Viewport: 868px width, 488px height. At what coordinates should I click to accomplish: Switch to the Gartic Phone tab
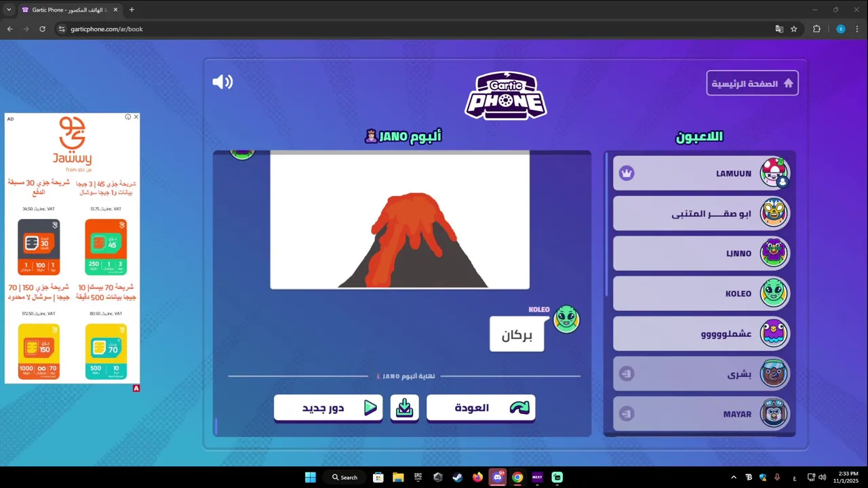coord(69,9)
